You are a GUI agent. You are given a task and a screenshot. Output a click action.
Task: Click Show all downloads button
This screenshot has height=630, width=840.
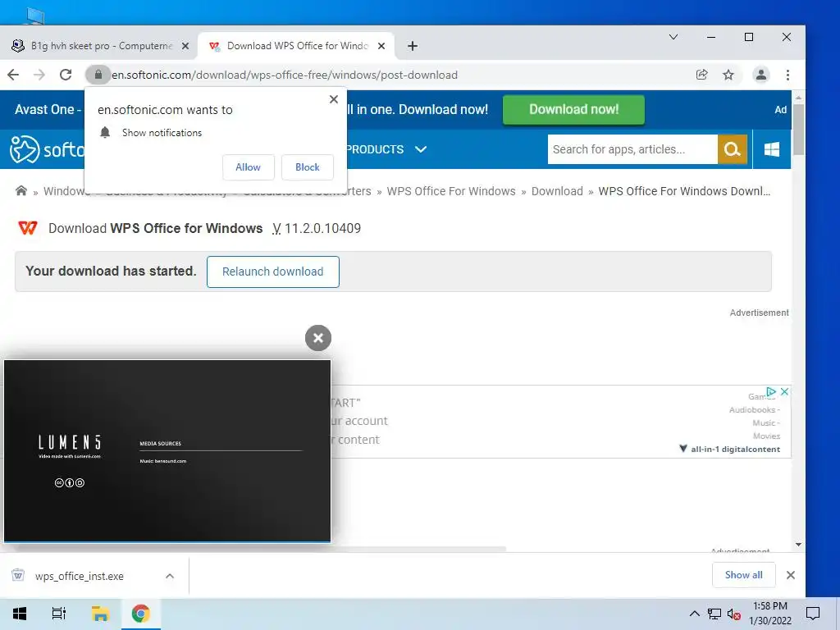coord(743,575)
